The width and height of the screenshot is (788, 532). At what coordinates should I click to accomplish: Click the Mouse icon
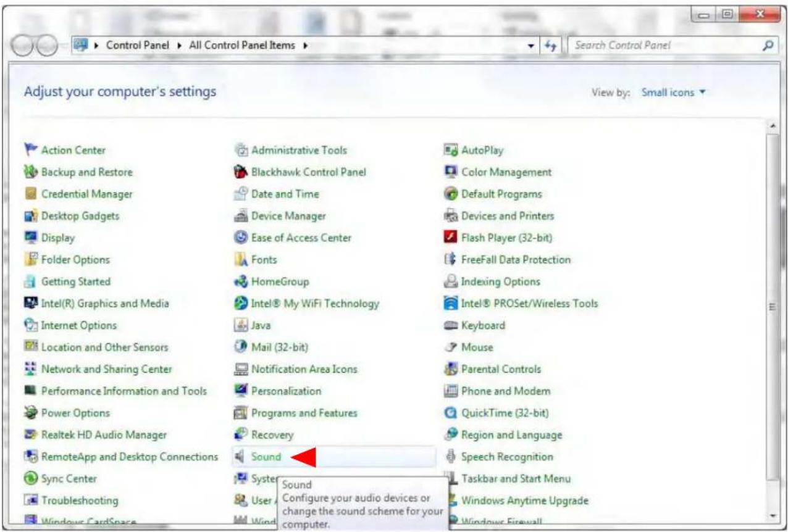pyautogui.click(x=450, y=347)
